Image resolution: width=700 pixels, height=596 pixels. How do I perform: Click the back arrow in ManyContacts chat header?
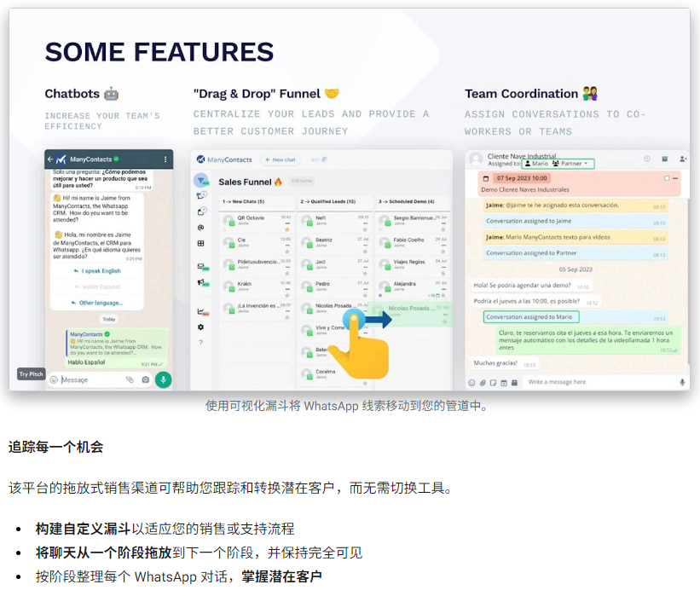point(50,159)
